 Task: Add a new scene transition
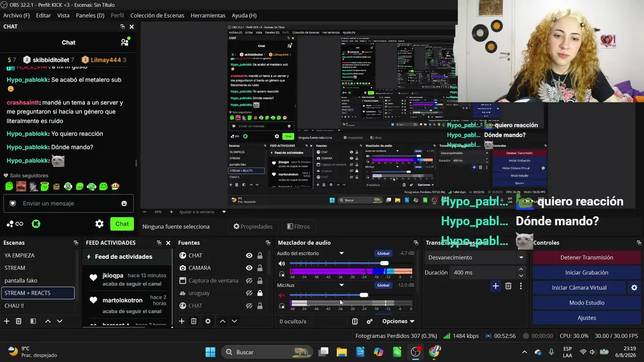pos(496,286)
